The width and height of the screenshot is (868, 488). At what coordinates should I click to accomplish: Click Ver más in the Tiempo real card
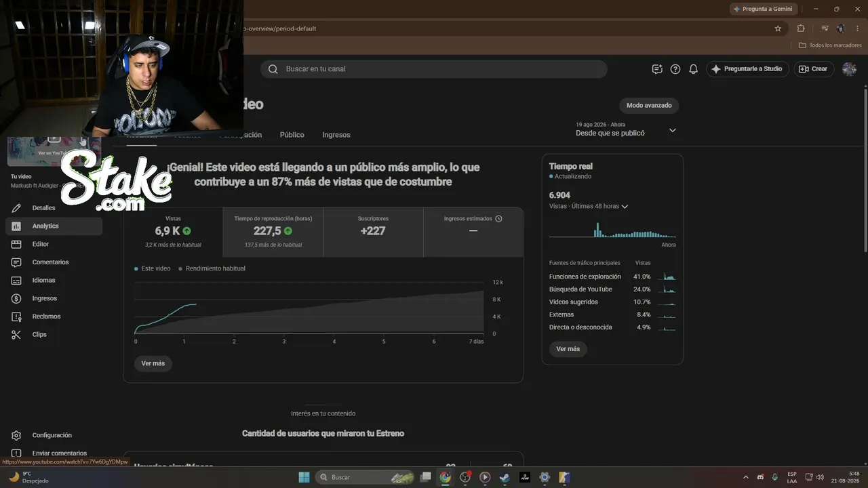568,349
